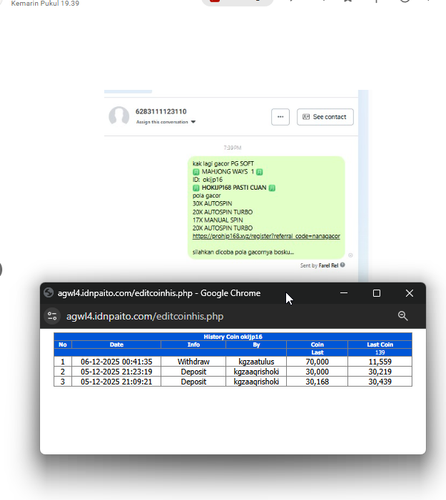Viewport: 446px width, 500px height.
Task: Click phone number 6283111123110
Action: [x=161, y=112]
